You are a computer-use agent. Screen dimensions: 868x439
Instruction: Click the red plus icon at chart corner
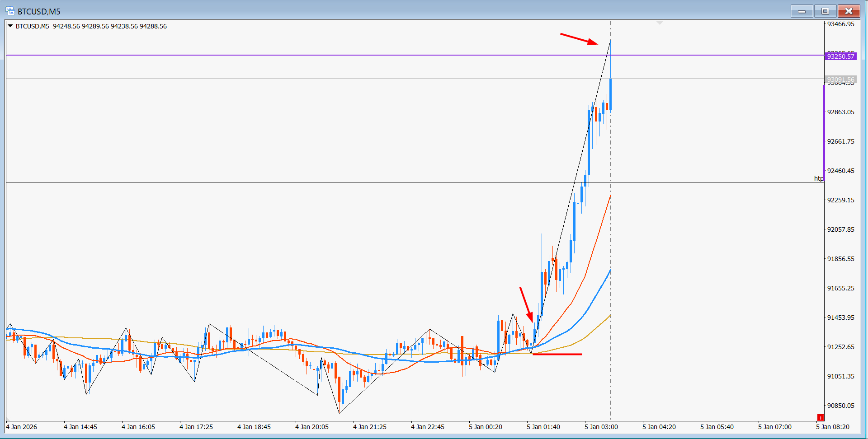pyautogui.click(x=821, y=418)
